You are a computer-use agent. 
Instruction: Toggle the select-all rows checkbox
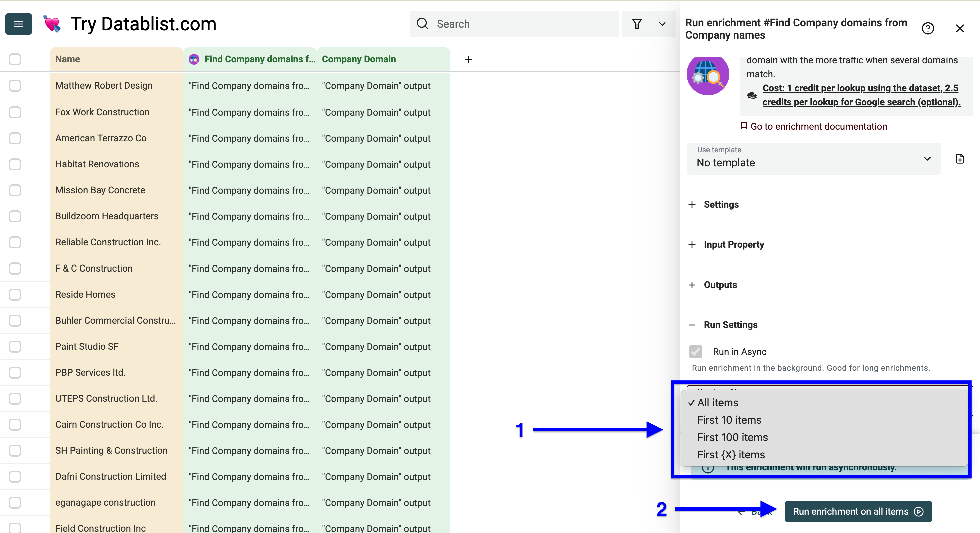[x=15, y=59]
